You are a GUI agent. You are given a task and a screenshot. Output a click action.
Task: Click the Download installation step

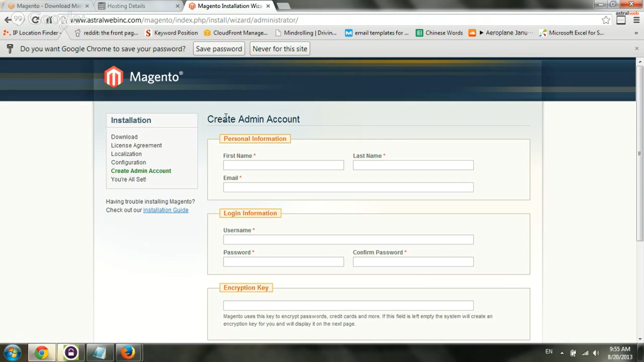(124, 137)
